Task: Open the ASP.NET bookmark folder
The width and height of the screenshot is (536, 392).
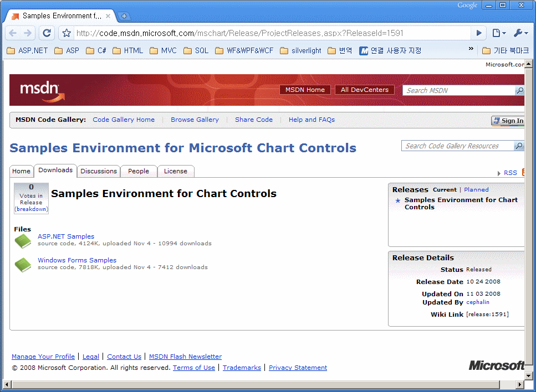Action: (x=27, y=50)
